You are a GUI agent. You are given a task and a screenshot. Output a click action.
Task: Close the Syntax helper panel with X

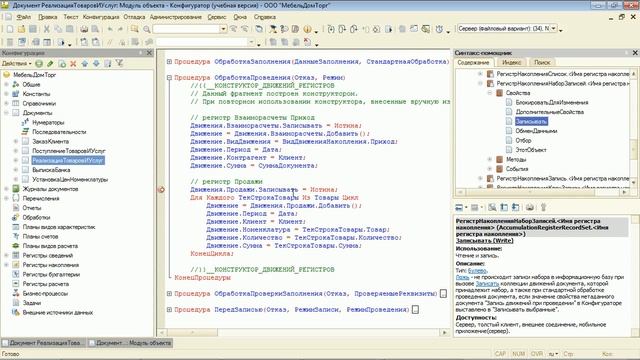tap(635, 53)
